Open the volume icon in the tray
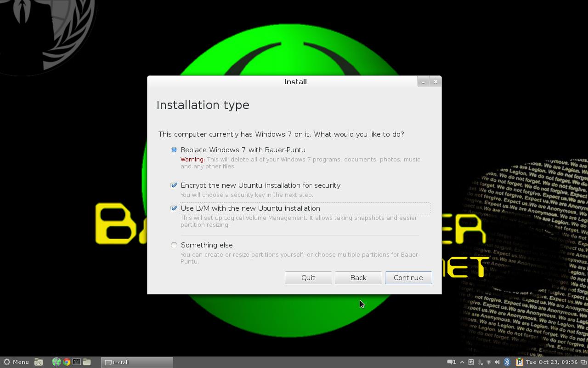Image resolution: width=588 pixels, height=368 pixels. (497, 362)
